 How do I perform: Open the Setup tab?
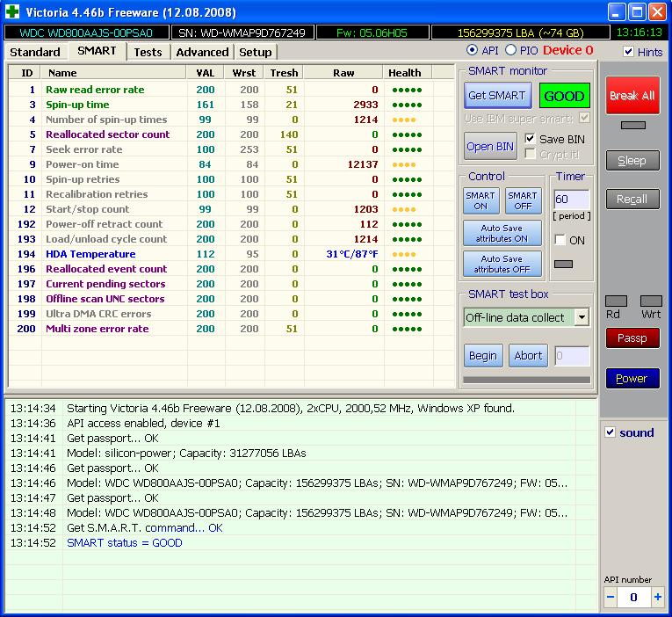click(x=256, y=53)
